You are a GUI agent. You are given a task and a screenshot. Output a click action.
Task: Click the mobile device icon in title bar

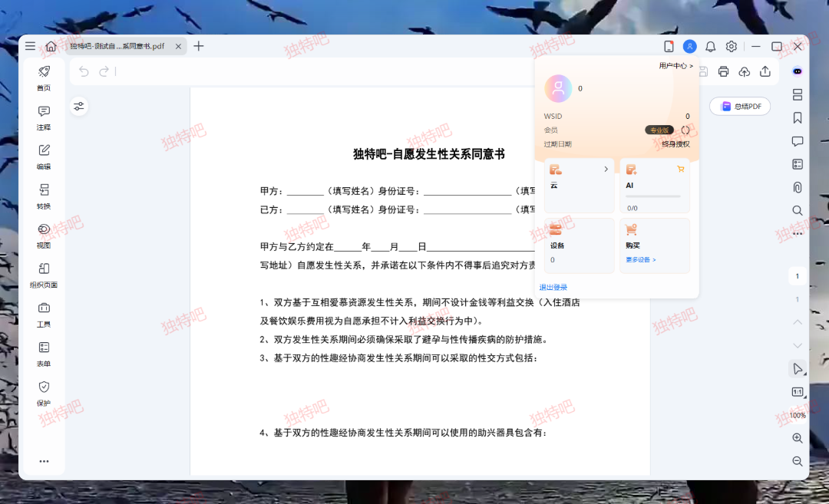[669, 47]
